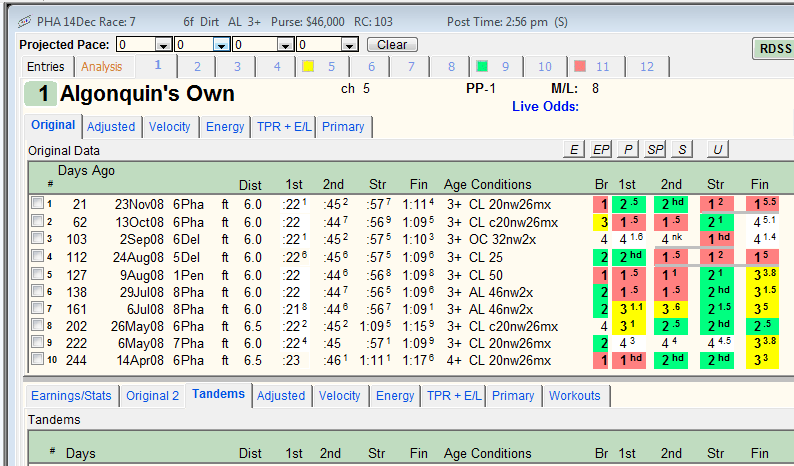Click the P running style button
Screen dimensions: 794x466
(x=628, y=149)
